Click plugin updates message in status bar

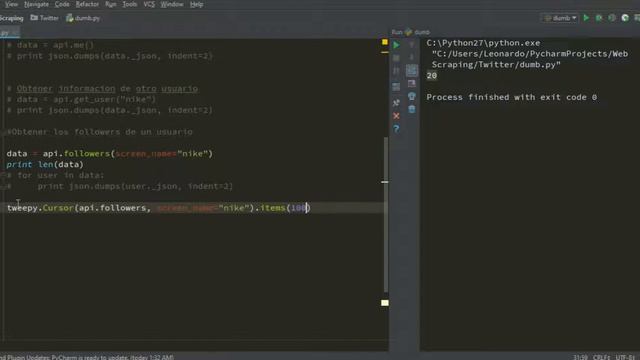point(87,357)
